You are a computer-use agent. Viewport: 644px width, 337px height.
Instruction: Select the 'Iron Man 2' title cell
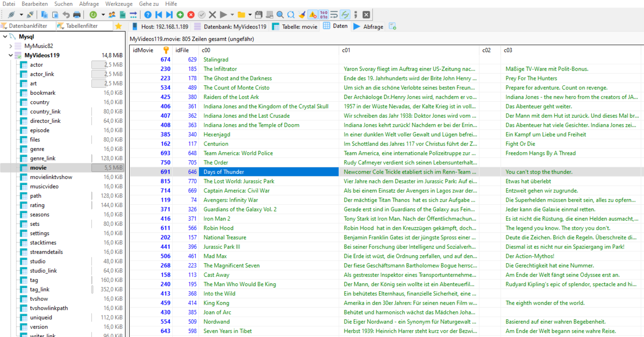(269, 219)
